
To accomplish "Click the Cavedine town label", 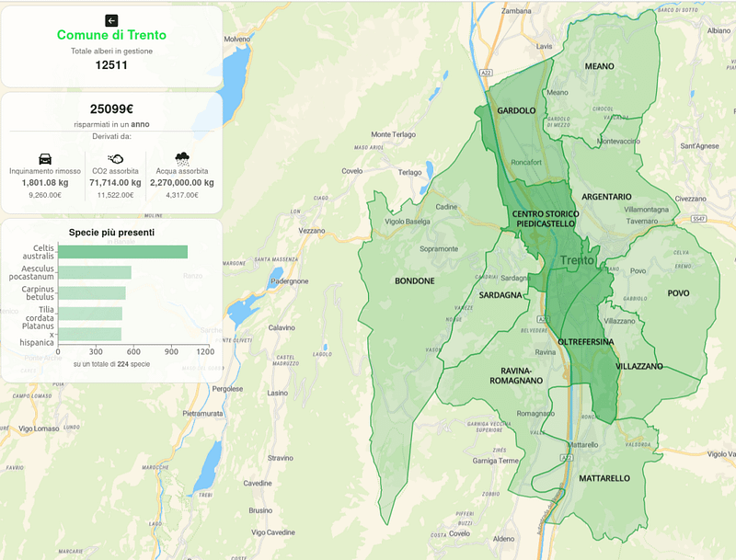I will 258,483.
